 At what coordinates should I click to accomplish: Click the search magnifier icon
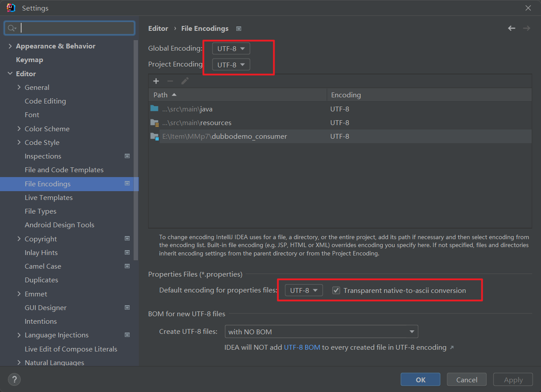click(x=11, y=28)
